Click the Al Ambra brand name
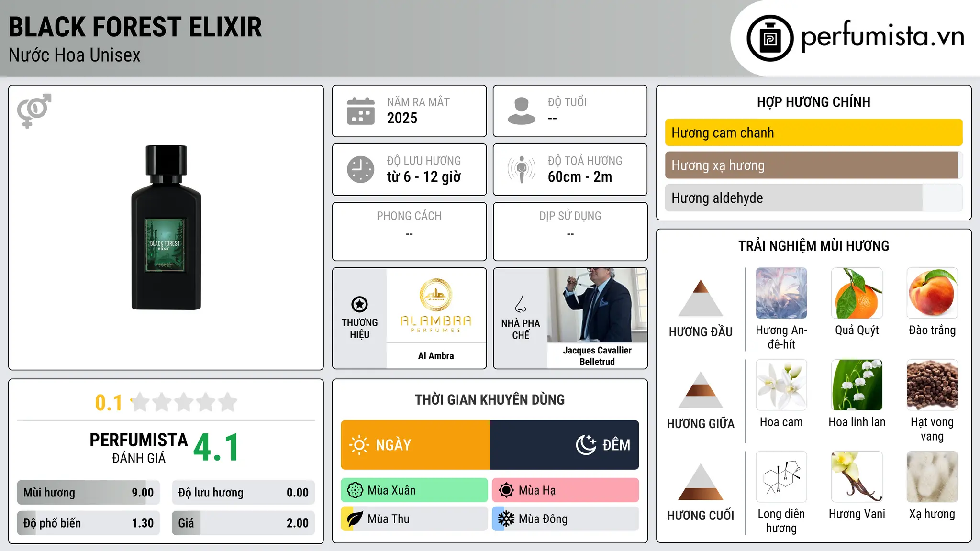 point(436,356)
